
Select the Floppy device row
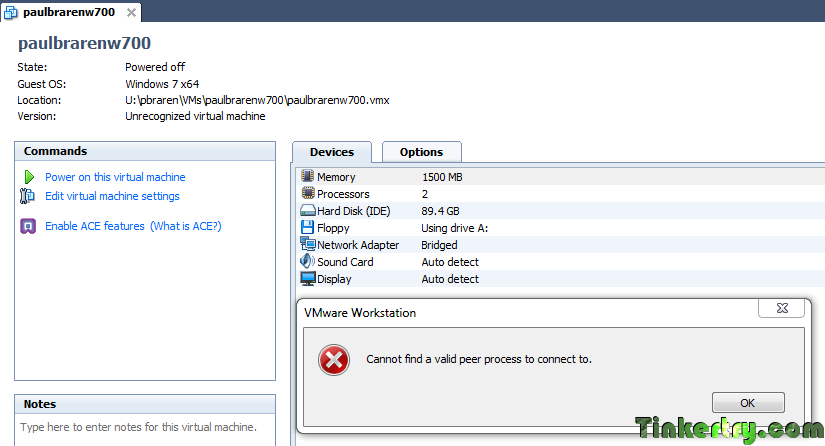560,228
